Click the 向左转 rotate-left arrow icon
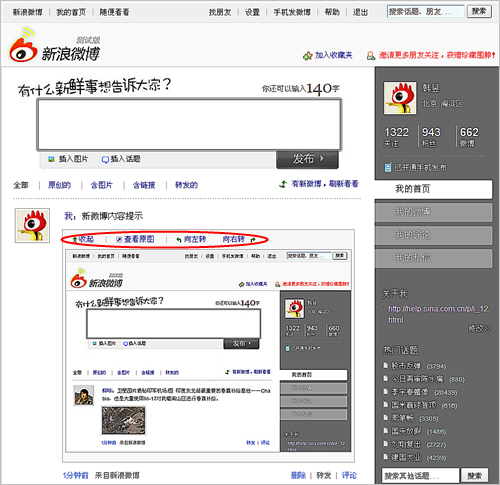This screenshot has width=500, height=485. (x=179, y=240)
